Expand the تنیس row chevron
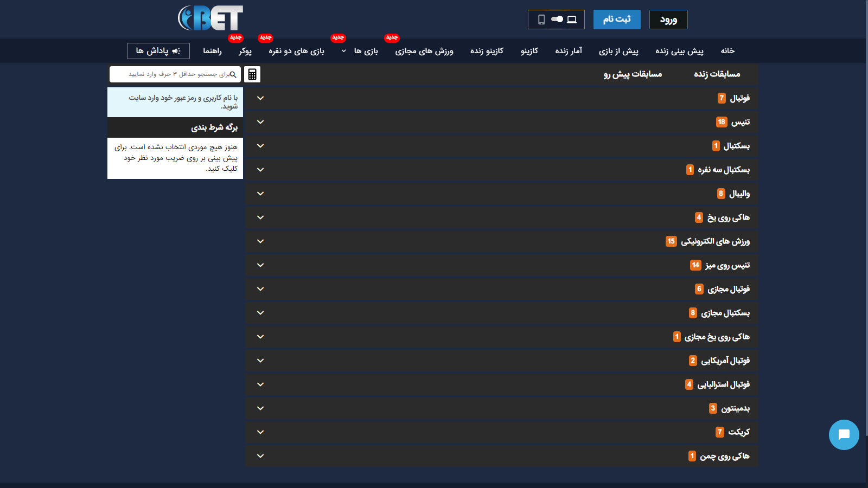Viewport: 868px width, 488px height. coord(260,122)
